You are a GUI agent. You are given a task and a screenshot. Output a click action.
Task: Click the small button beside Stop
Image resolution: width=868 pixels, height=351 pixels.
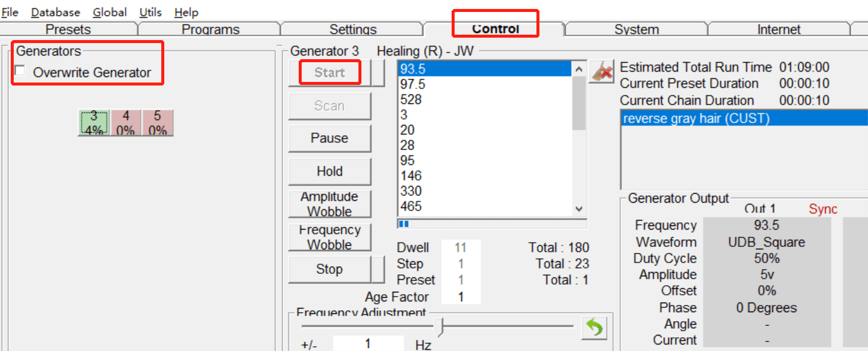[378, 269]
